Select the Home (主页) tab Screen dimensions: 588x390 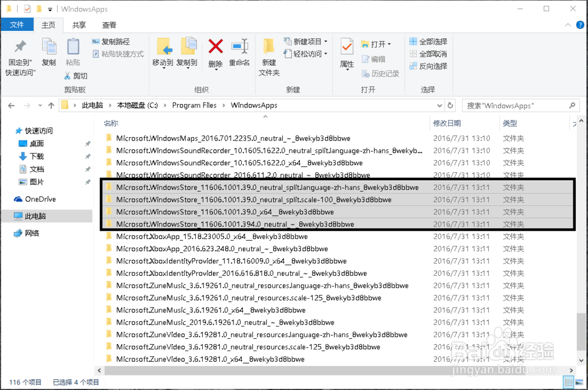click(48, 25)
